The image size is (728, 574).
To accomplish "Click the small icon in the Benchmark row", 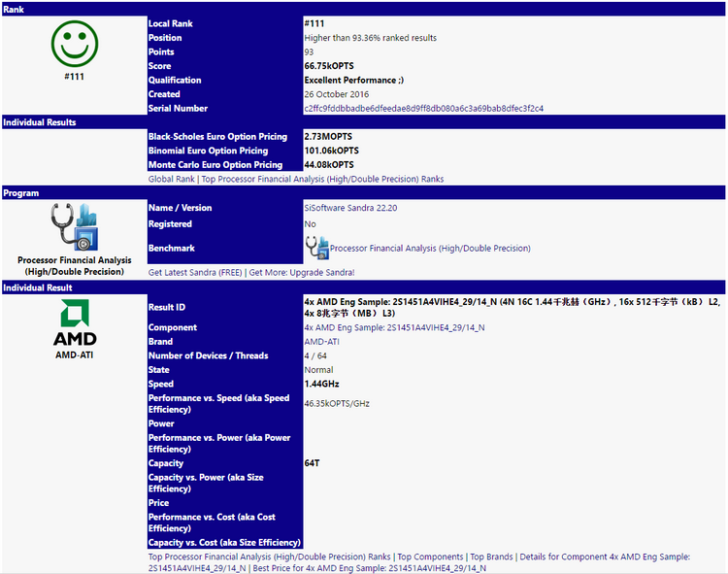I will [316, 248].
